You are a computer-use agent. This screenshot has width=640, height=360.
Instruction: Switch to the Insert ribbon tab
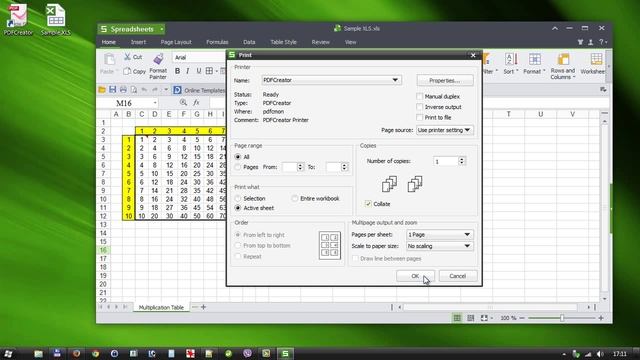[138, 42]
